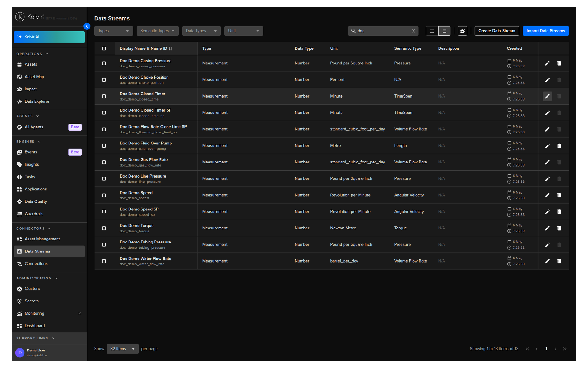
Task: Jump to first page arrow
Action: 527,349
